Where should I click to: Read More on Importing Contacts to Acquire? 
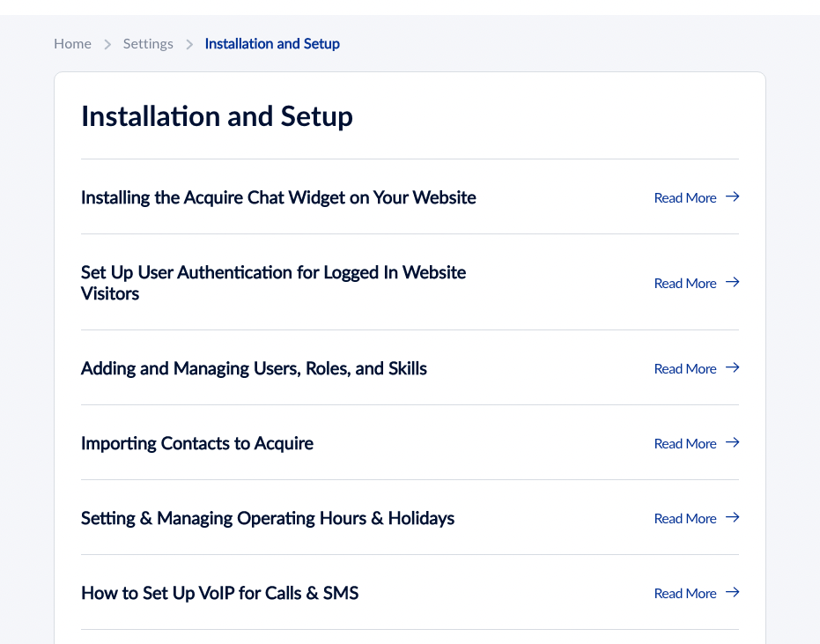(685, 444)
